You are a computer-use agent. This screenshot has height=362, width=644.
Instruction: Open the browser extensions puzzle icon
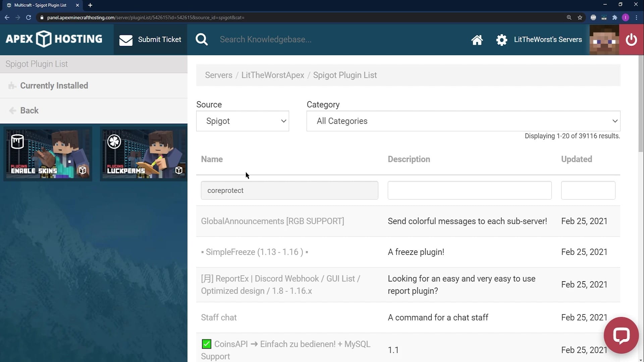point(615,17)
